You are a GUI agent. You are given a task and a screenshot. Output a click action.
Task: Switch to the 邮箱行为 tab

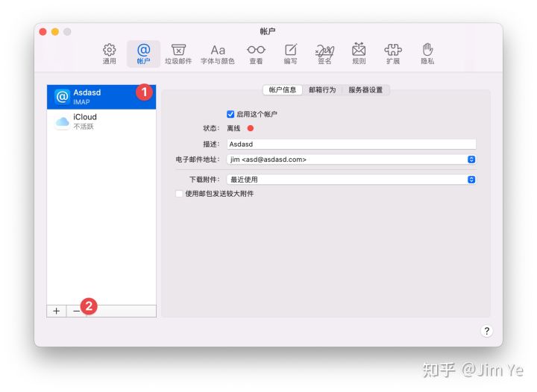click(x=322, y=90)
